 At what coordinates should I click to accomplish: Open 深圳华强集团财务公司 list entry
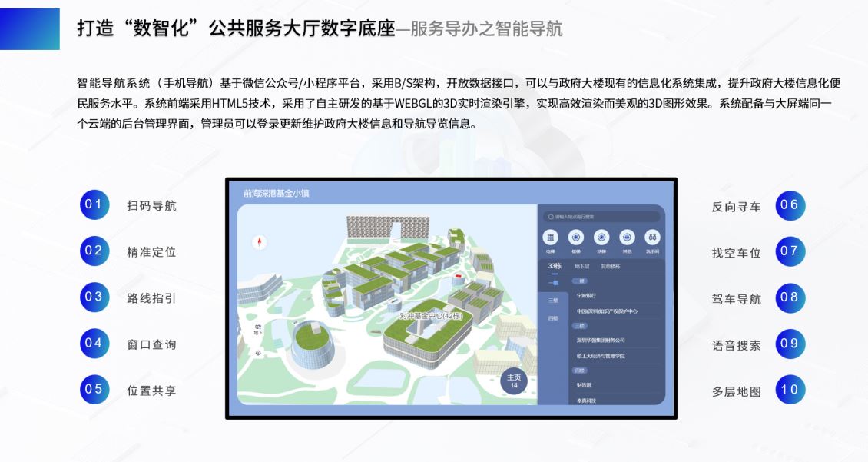click(601, 340)
